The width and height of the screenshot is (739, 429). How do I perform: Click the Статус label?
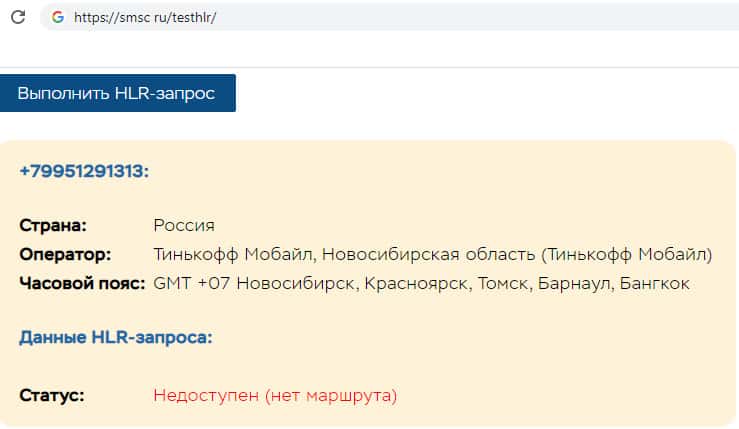52,395
